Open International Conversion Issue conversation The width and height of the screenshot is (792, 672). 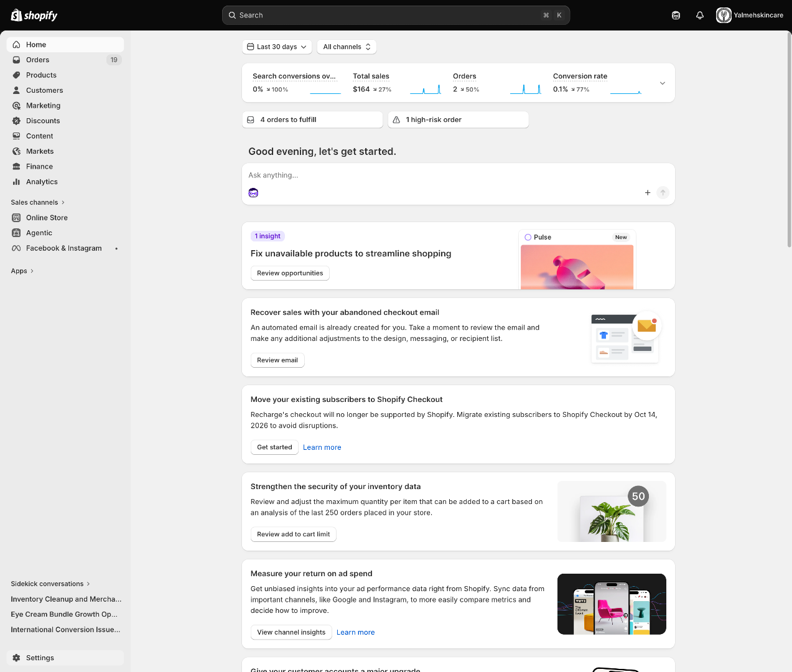click(65, 630)
